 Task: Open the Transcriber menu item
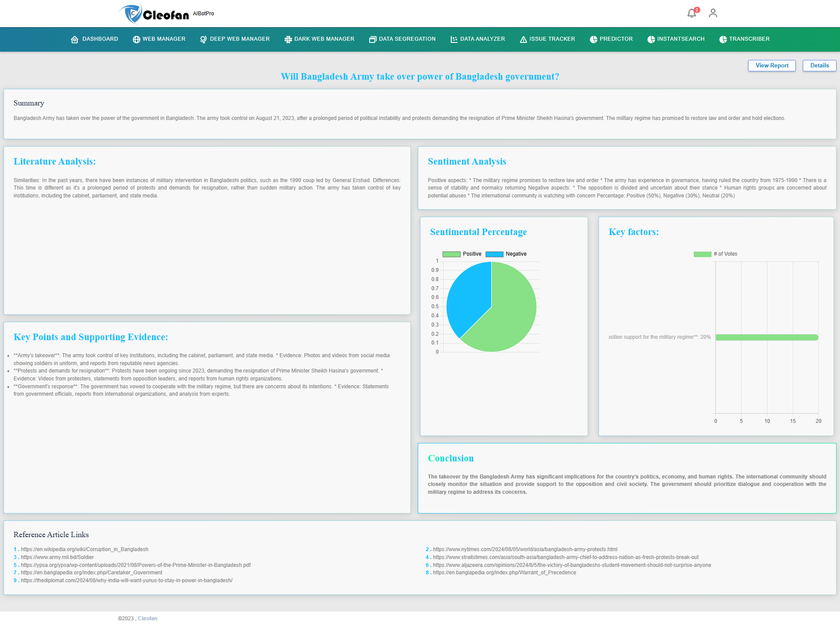pyautogui.click(x=749, y=39)
